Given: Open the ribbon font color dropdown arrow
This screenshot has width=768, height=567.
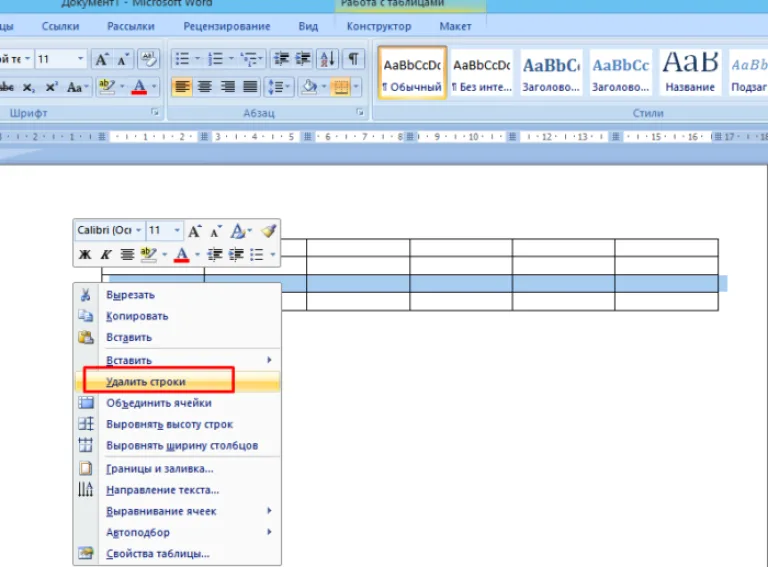Looking at the screenshot, I should [x=154, y=87].
